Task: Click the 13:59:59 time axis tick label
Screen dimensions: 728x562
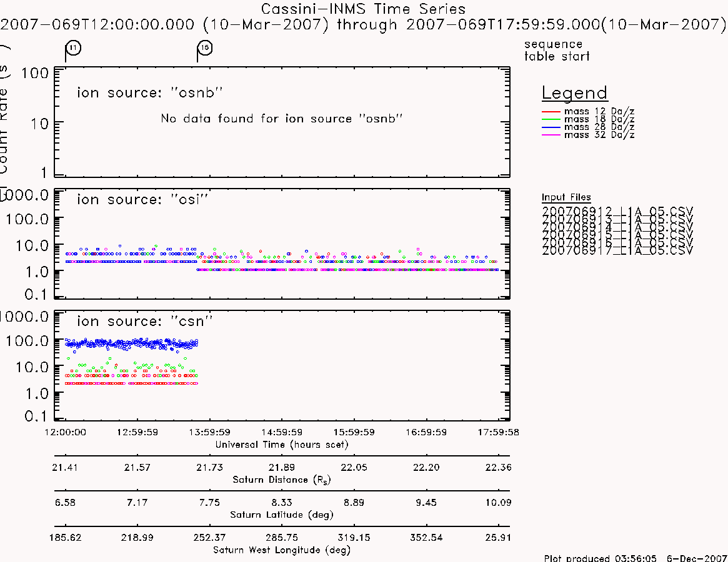Action: click(209, 432)
